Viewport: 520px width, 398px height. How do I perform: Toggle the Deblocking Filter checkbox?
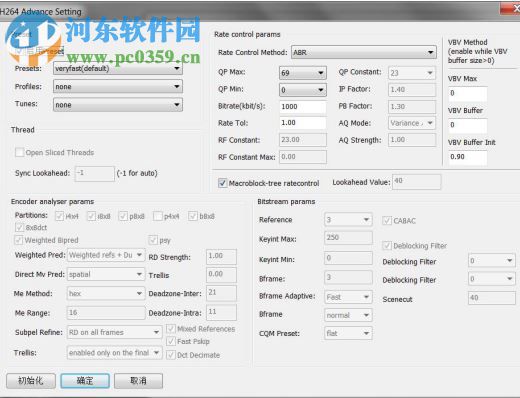[x=387, y=246]
